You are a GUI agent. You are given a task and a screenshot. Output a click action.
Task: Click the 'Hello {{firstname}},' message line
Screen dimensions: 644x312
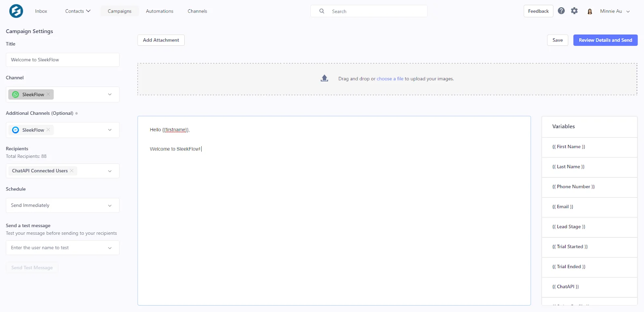(x=170, y=130)
